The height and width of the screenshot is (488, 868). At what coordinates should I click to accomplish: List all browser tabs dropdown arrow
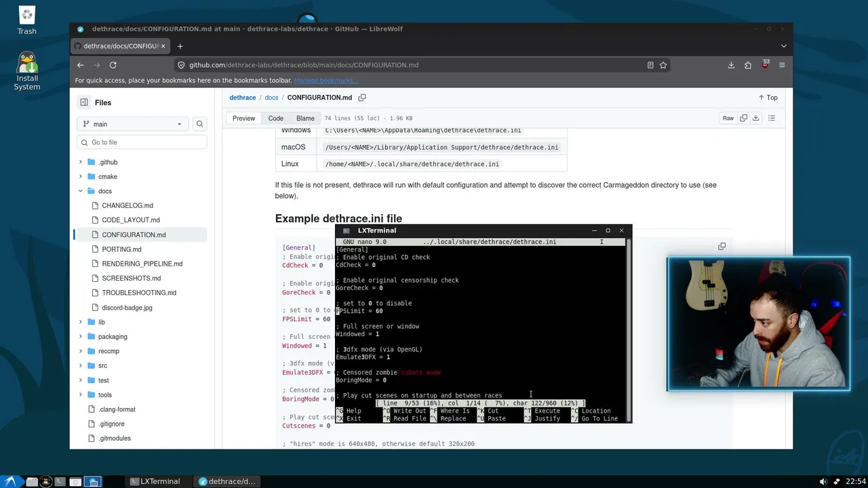pos(784,46)
